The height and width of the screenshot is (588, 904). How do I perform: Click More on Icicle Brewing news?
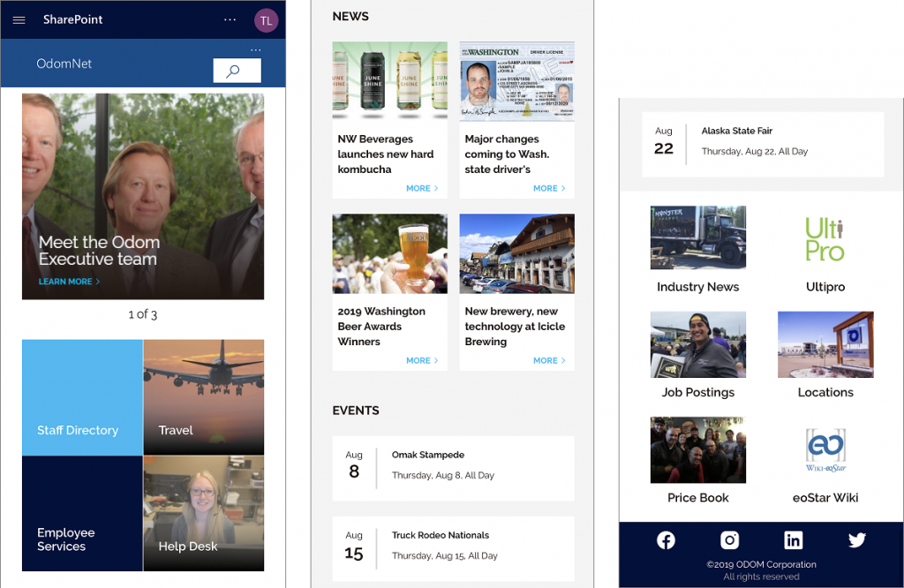549,361
